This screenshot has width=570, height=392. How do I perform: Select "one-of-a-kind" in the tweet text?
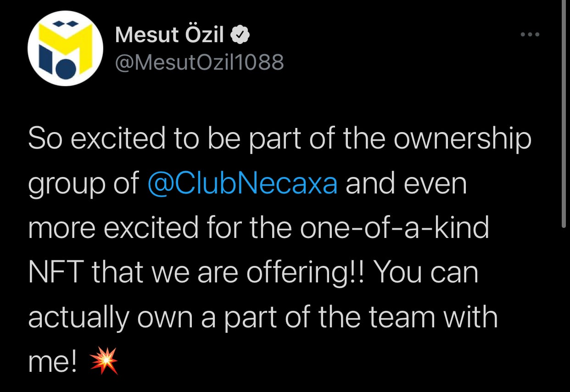click(x=395, y=228)
